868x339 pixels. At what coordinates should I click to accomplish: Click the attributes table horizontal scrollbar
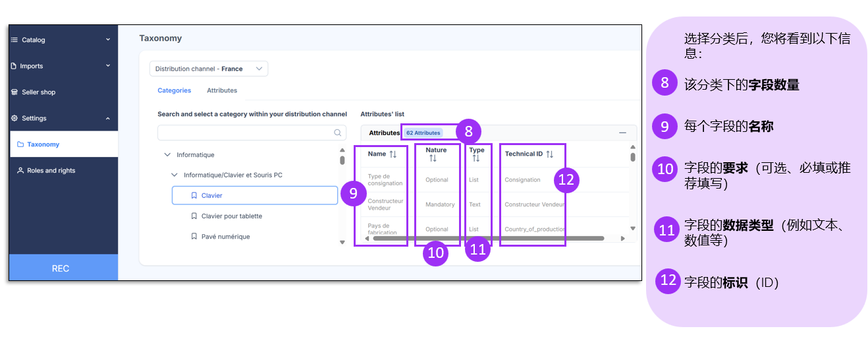click(487, 239)
